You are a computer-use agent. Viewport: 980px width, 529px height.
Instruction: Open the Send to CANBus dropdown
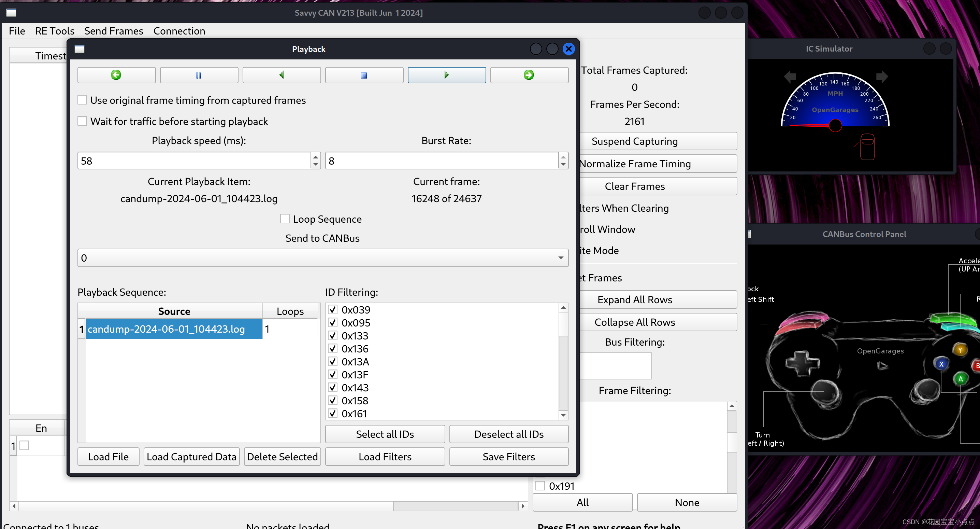[x=323, y=258]
